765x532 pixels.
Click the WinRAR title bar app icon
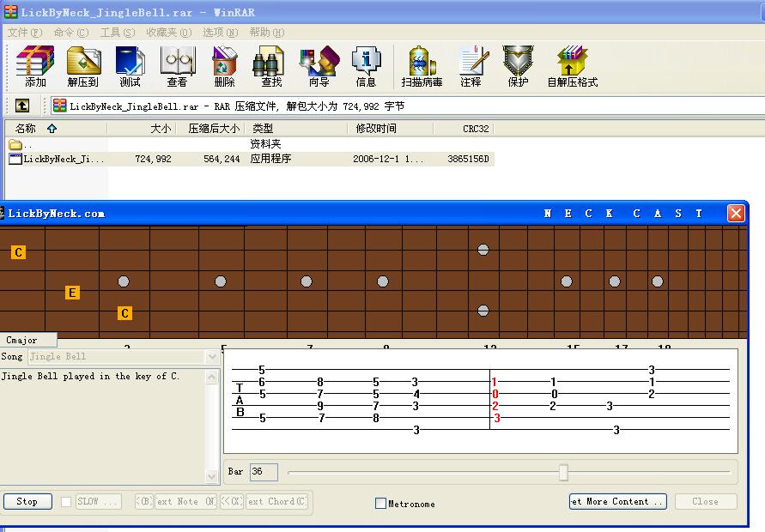[x=11, y=12]
